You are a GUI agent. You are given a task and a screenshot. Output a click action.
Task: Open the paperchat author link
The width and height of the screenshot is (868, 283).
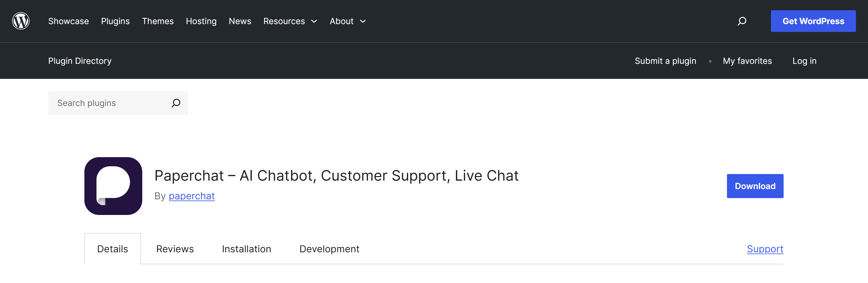pos(192,196)
